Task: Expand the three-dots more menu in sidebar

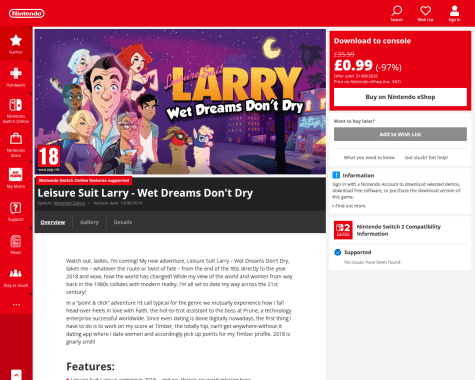Action: (16, 304)
